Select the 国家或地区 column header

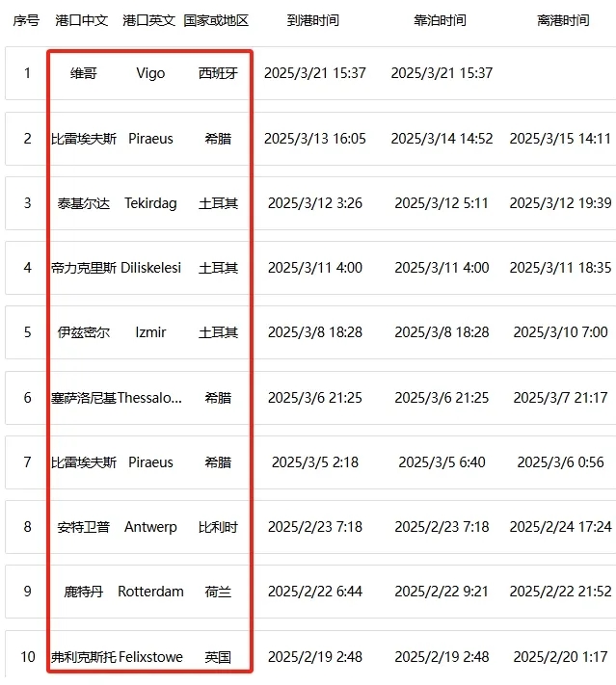(216, 20)
